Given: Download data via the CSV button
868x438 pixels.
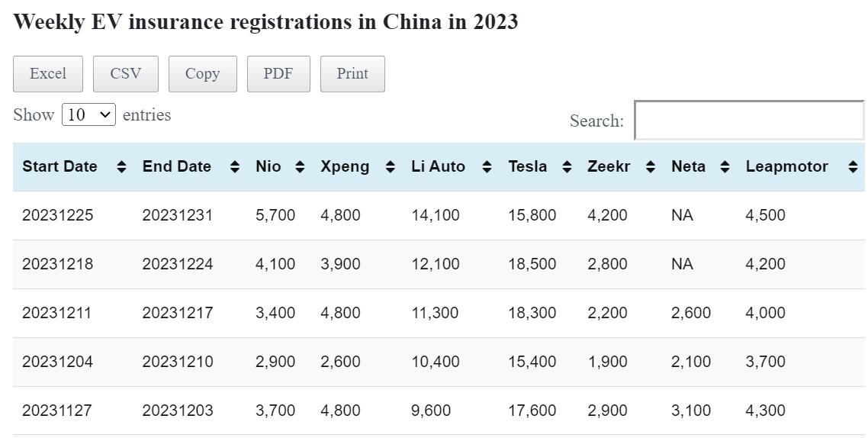Looking at the screenshot, I should [126, 74].
